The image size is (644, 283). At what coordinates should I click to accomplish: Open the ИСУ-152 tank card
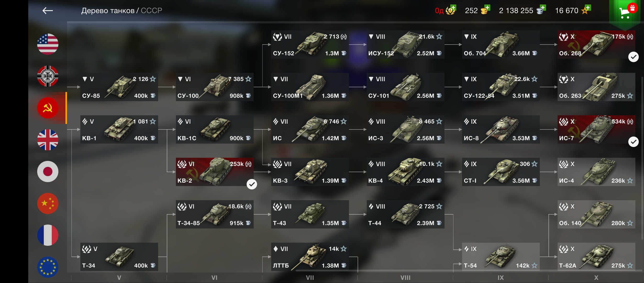(x=406, y=45)
